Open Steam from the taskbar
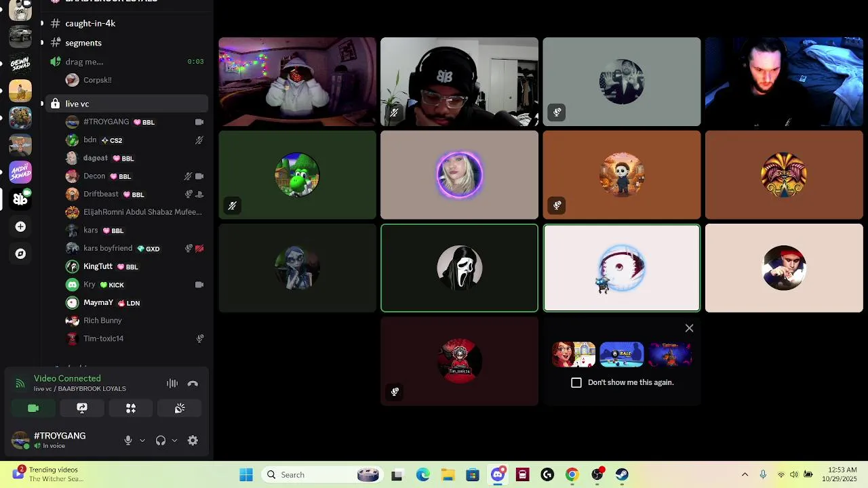 [x=622, y=474]
